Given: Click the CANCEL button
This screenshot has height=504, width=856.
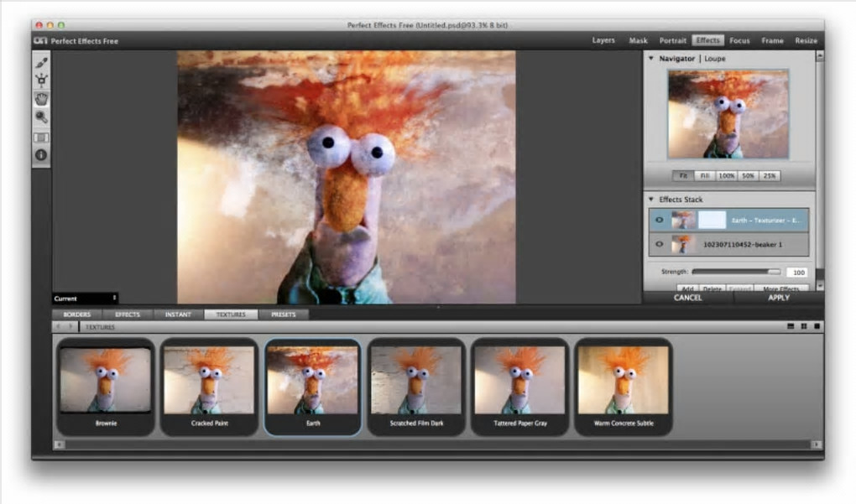Looking at the screenshot, I should [x=688, y=298].
